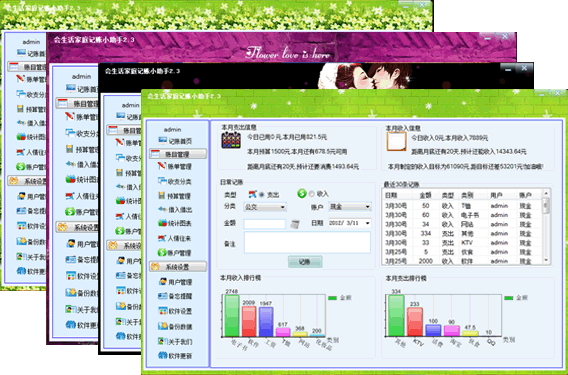
Task: Focus the 金额 amount input field
Action: [x=265, y=224]
